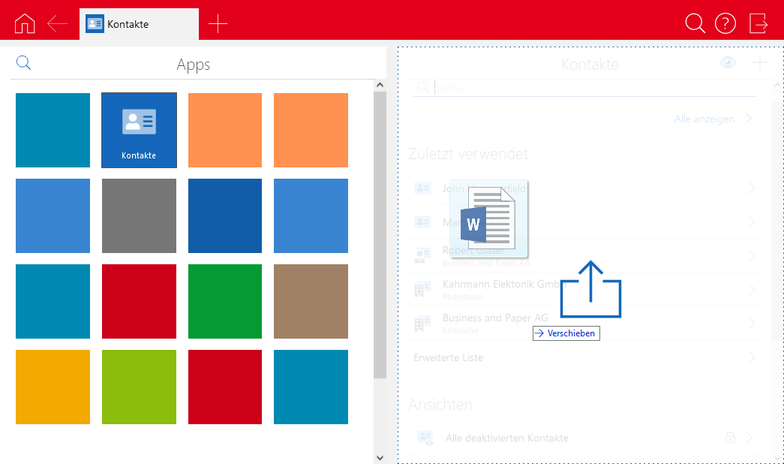Open the global search in red header

695,23
